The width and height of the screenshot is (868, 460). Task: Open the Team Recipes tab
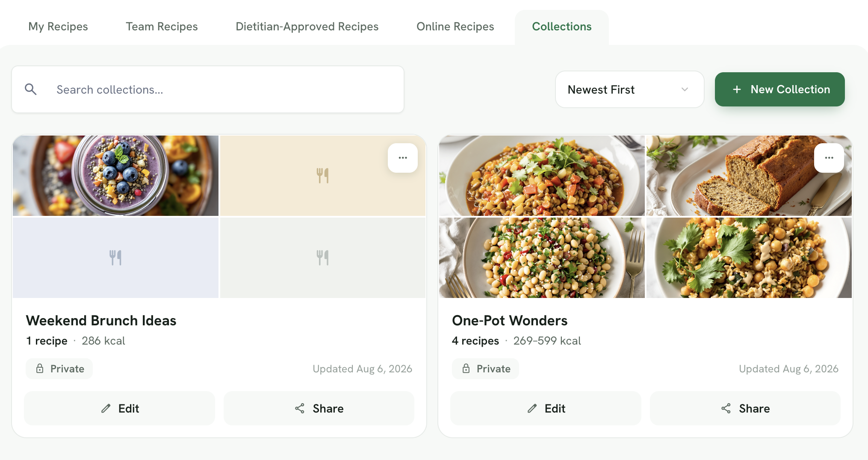point(162,27)
